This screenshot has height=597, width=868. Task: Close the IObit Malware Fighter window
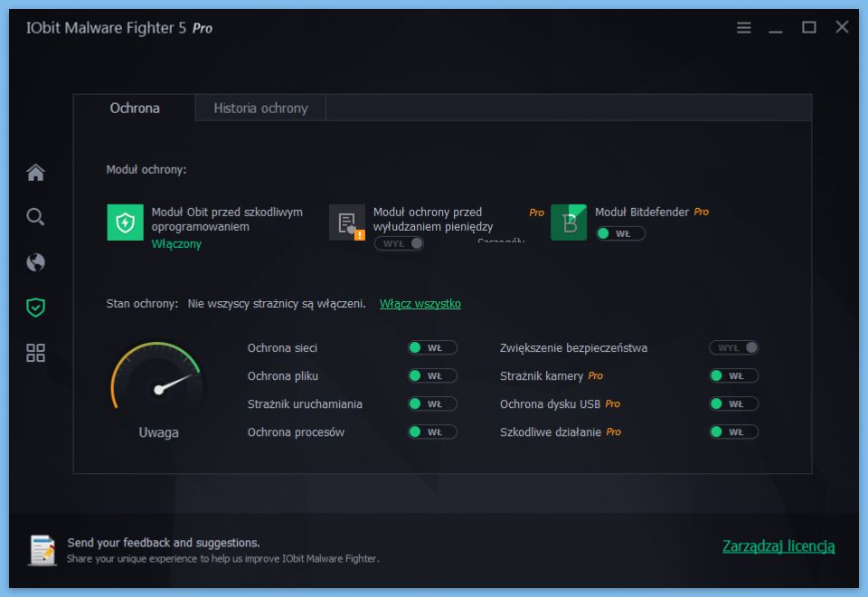click(x=842, y=27)
